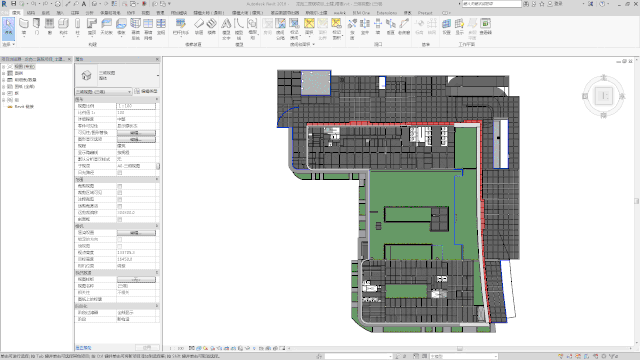Screen dimensions: 640x360
Task: Select the Component tool in ribbon
Action: [x=63, y=27]
